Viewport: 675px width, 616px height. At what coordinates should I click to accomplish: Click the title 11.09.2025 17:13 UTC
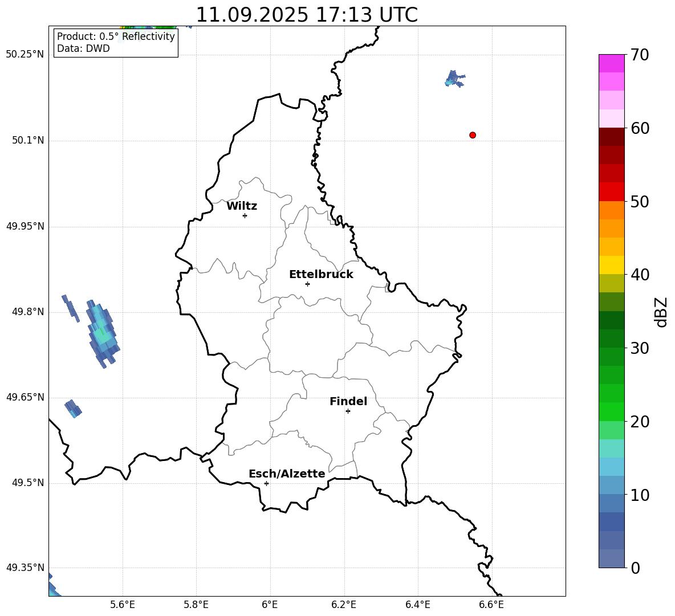tap(307, 15)
